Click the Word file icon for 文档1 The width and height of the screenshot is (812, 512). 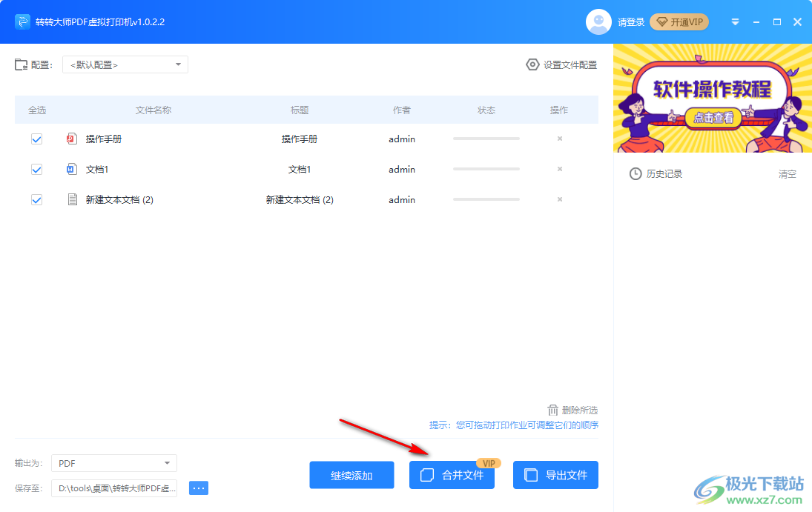pos(72,169)
